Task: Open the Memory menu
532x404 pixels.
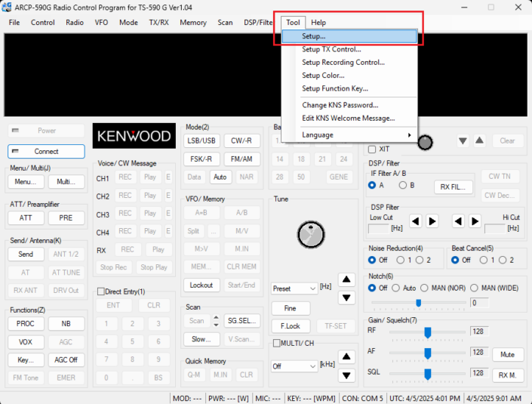Action: click(x=193, y=23)
